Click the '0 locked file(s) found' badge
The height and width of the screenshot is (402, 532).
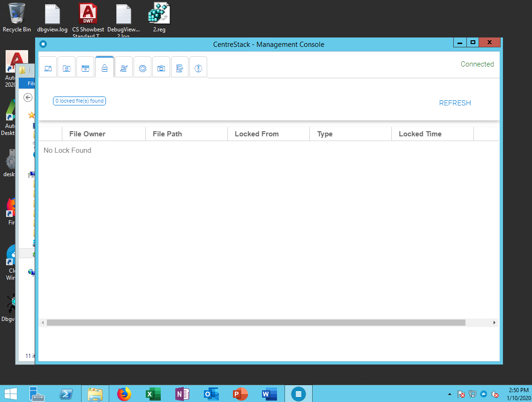(79, 101)
